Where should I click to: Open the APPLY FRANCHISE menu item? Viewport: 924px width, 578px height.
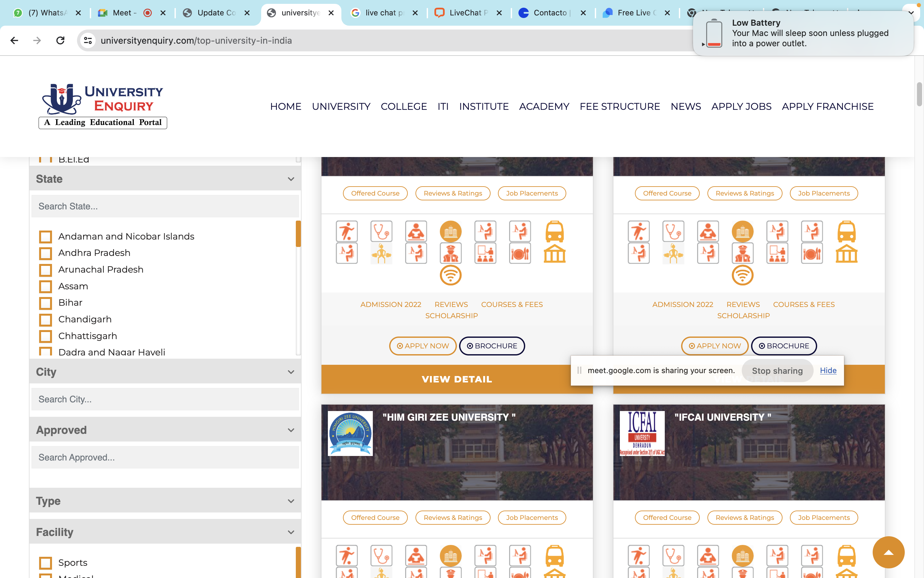tap(827, 106)
